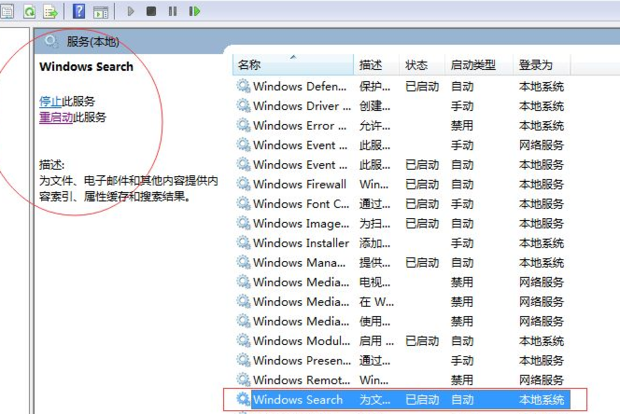Click gear icon of Windows Error service
The image size is (620, 414).
(243, 125)
